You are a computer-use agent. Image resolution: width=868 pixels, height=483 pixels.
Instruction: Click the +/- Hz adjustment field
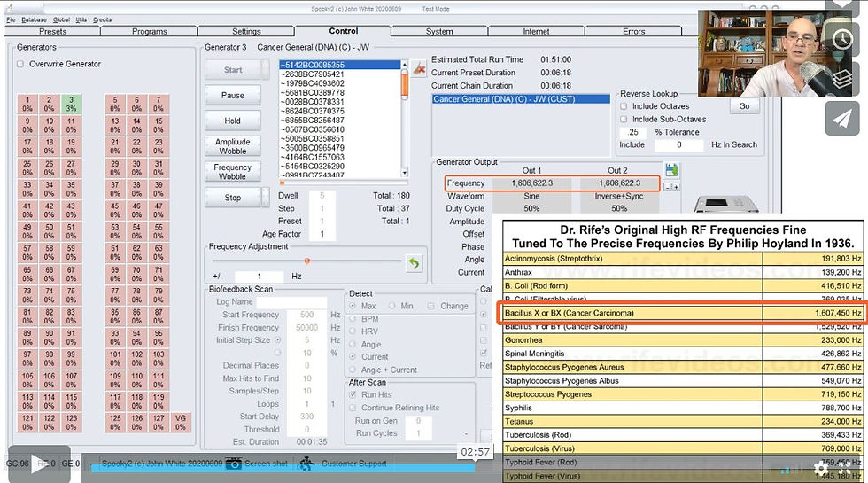tap(259, 276)
